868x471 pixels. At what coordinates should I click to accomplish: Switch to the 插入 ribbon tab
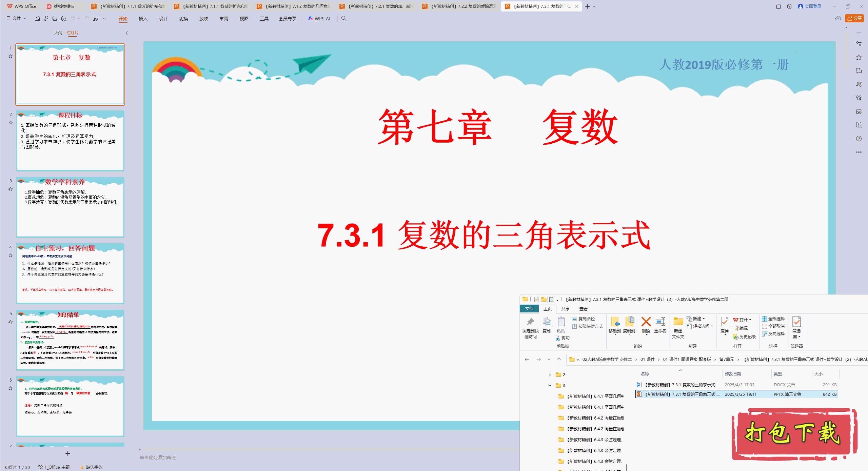click(x=143, y=19)
